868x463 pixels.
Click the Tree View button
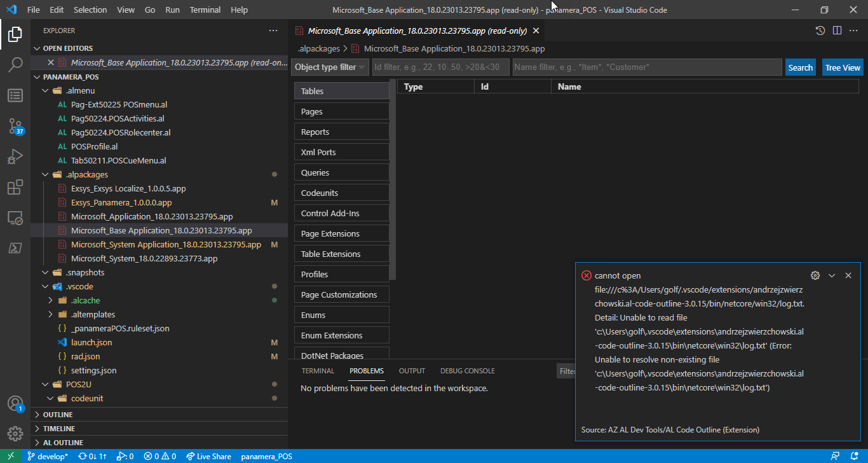point(843,67)
